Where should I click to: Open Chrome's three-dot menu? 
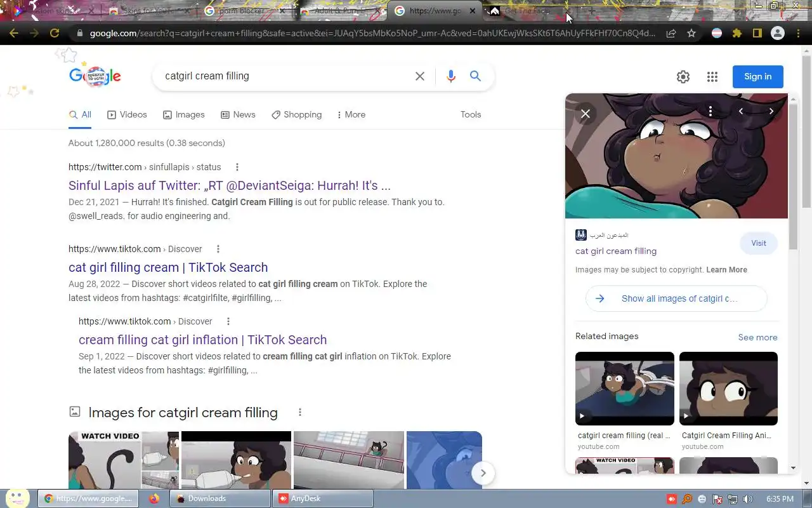pos(798,34)
